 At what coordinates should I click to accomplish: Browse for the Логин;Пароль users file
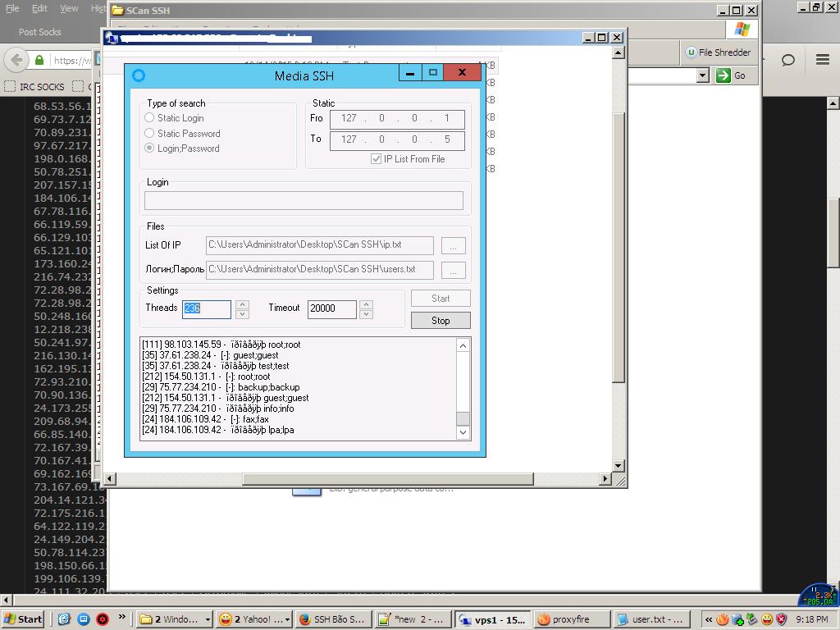[453, 271]
